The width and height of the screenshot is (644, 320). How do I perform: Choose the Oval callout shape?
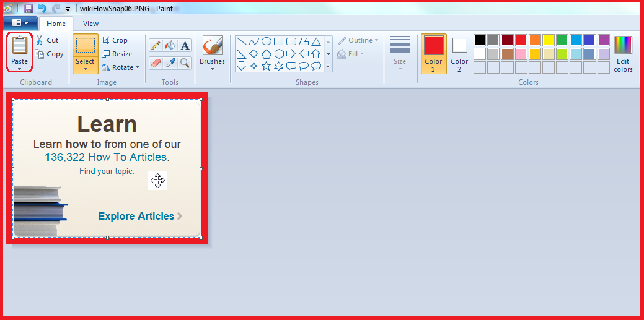(x=304, y=66)
